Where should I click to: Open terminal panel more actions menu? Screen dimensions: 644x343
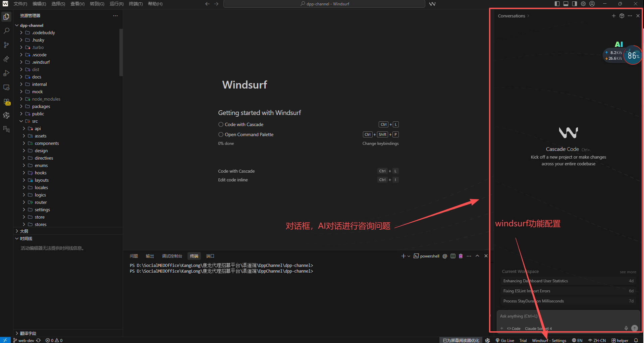coord(469,256)
